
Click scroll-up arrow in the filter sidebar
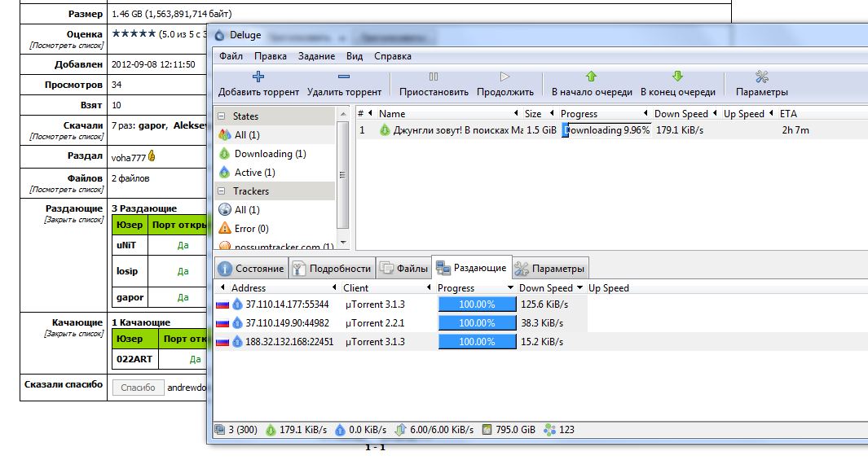342,114
